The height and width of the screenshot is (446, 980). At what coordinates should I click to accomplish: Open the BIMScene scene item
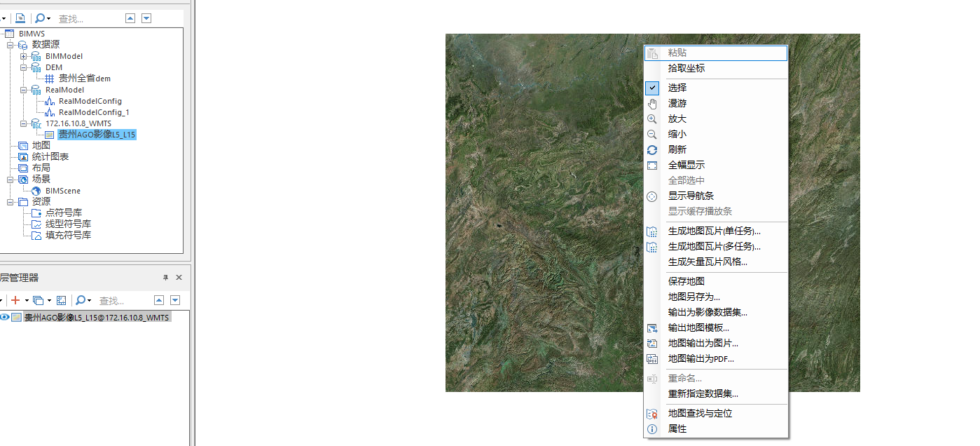tap(62, 191)
